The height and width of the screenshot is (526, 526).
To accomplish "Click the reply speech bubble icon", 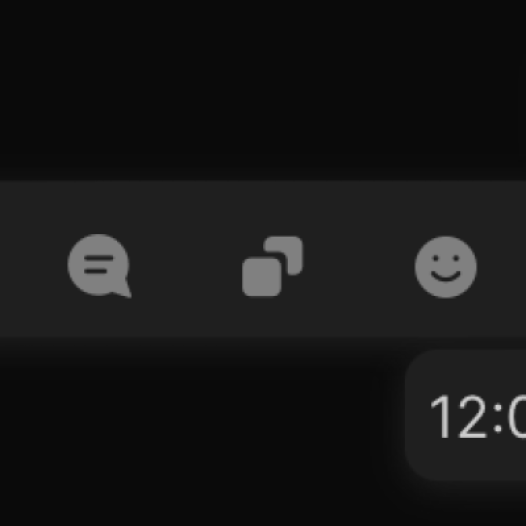I will tap(99, 266).
